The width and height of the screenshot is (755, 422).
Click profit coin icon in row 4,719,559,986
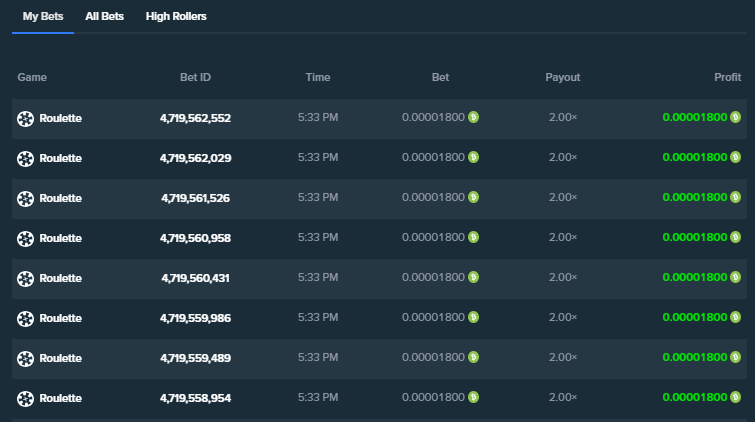[x=735, y=317]
